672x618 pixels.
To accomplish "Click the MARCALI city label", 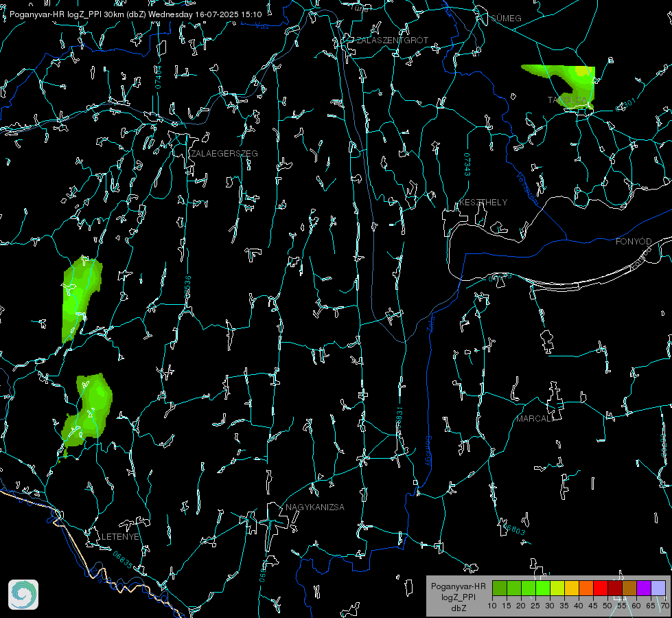I will click(535, 419).
